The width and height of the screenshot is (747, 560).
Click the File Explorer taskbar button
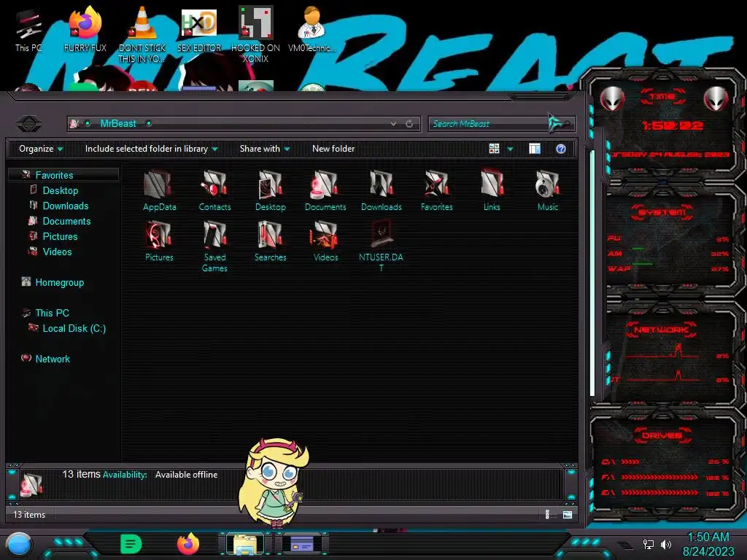[245, 544]
